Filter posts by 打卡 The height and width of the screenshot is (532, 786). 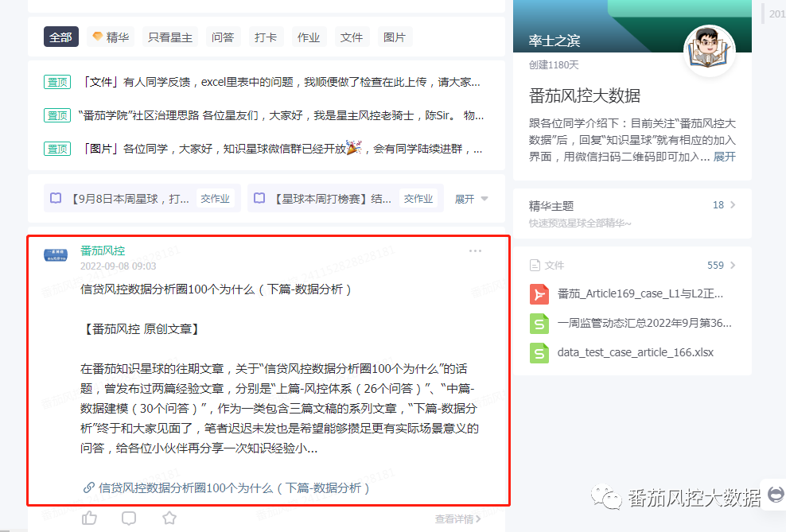tap(266, 37)
